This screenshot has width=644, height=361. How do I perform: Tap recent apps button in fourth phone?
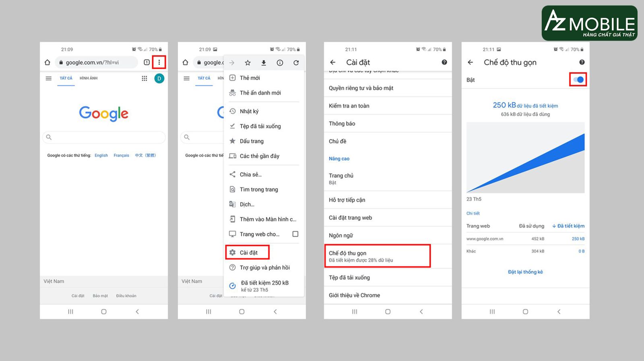pyautogui.click(x=492, y=312)
